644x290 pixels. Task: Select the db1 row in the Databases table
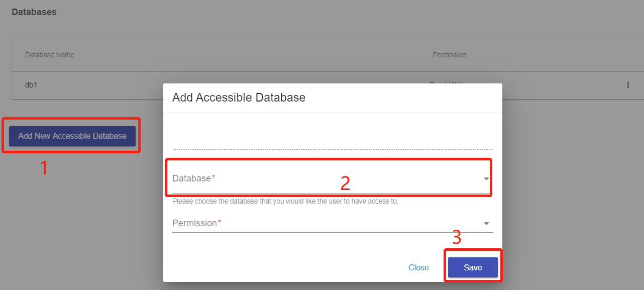coord(31,85)
